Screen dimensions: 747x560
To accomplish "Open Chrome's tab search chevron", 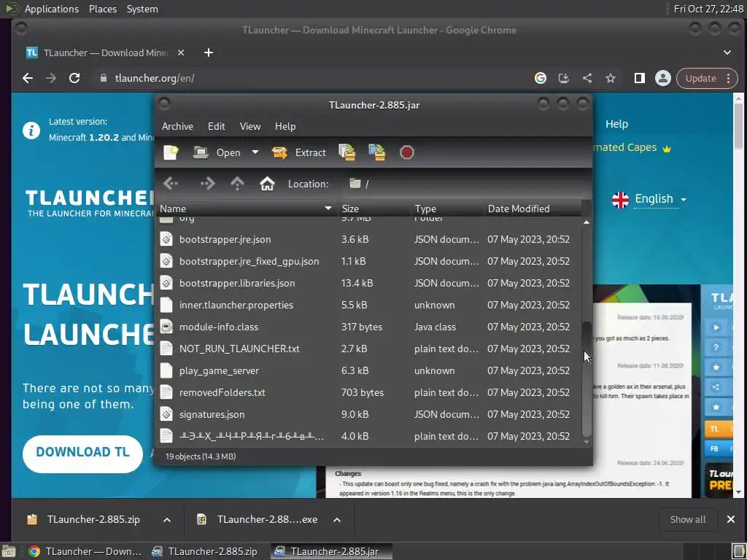I will pos(727,52).
